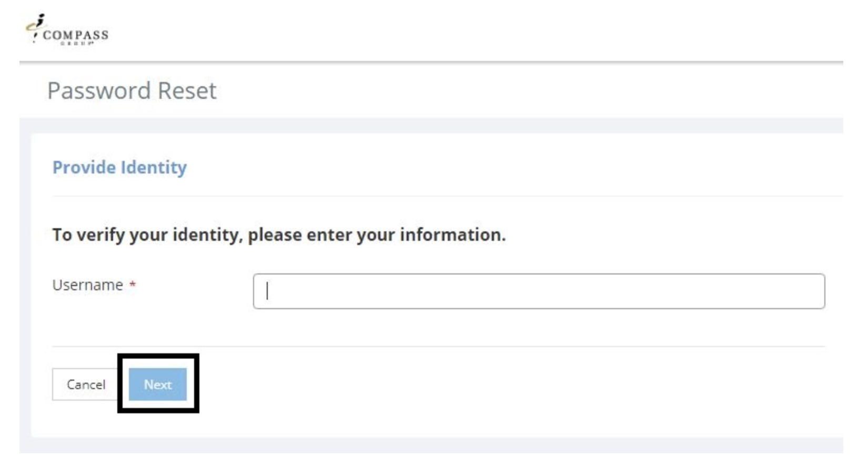Click the white form card's empty area beside Next
The height and width of the screenshot is (469, 868).
pos(473,389)
